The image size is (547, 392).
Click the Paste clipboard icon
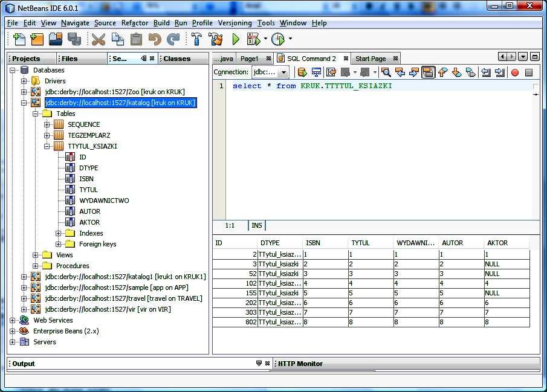pyautogui.click(x=136, y=39)
